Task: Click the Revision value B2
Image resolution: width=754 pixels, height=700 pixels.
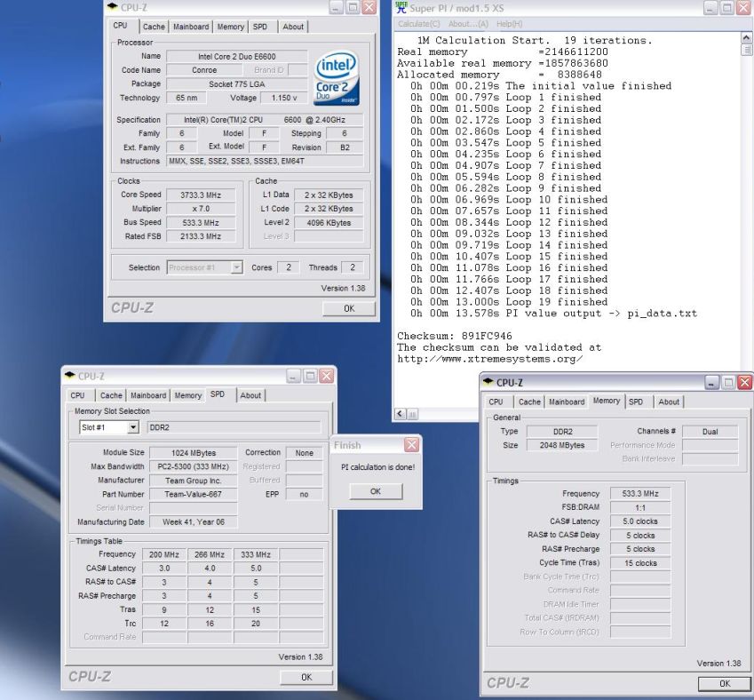Action: [345, 147]
